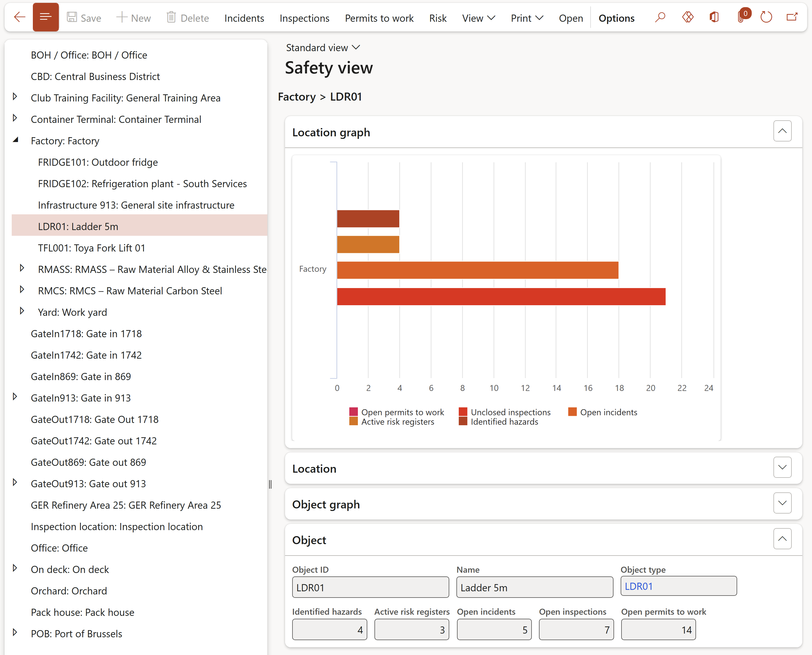Select FRIDGE102: Refrigeration plant item
This screenshot has width=812, height=655.
tap(143, 184)
